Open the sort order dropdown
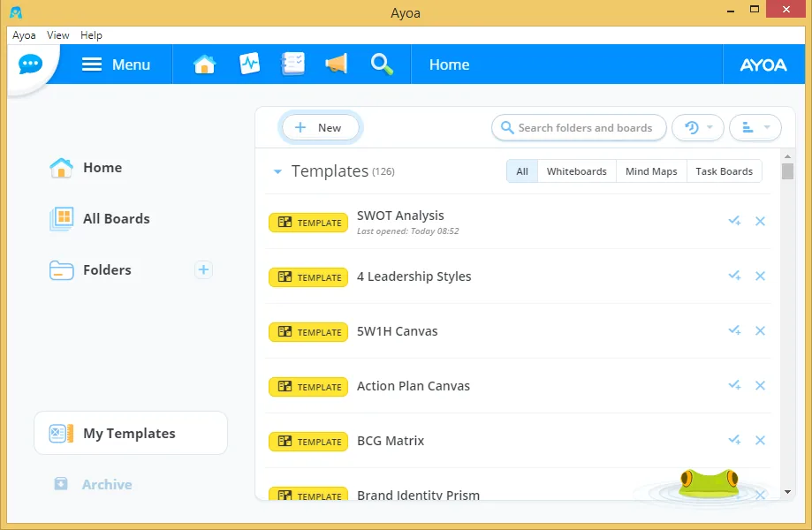Image resolution: width=812 pixels, height=530 pixels. [x=755, y=127]
